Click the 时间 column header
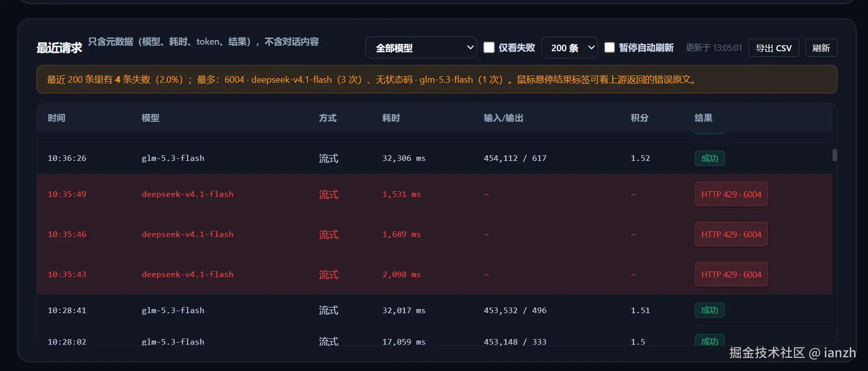The width and height of the screenshot is (868, 371). (56, 118)
